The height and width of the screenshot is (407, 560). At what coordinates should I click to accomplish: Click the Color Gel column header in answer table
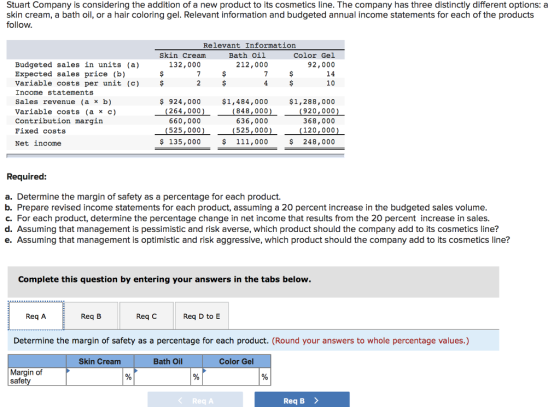(236, 361)
